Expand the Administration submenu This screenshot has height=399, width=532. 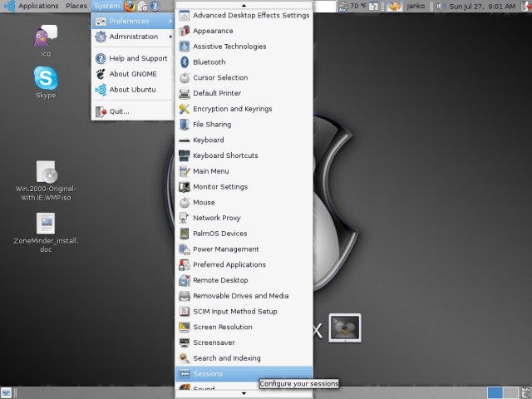coord(133,37)
